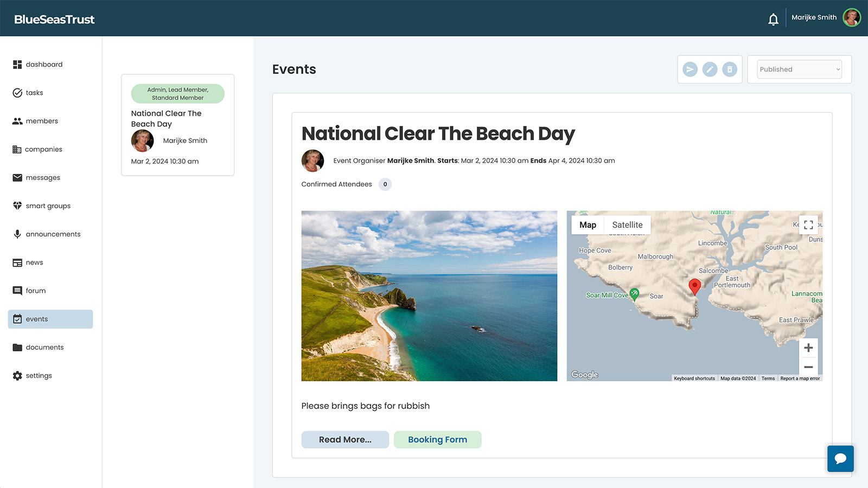Open the Booking Form
Image resolution: width=868 pixels, height=488 pixels.
(x=437, y=439)
